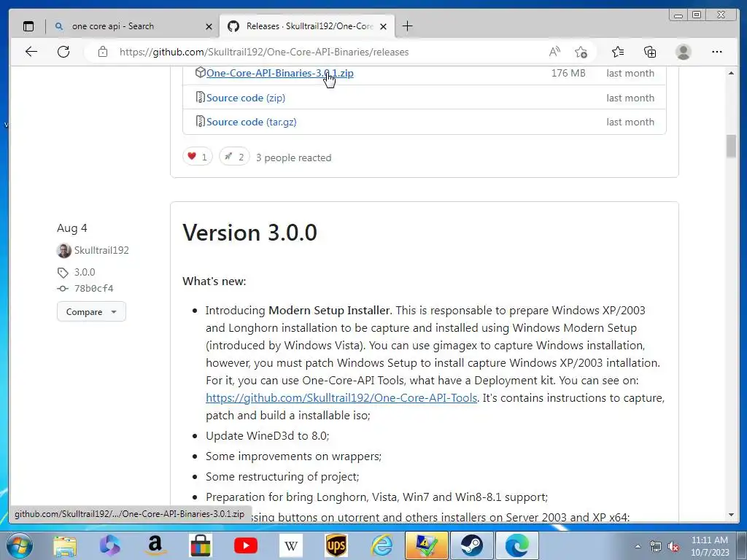Download Source code (zip)
747x560 pixels.
click(245, 98)
